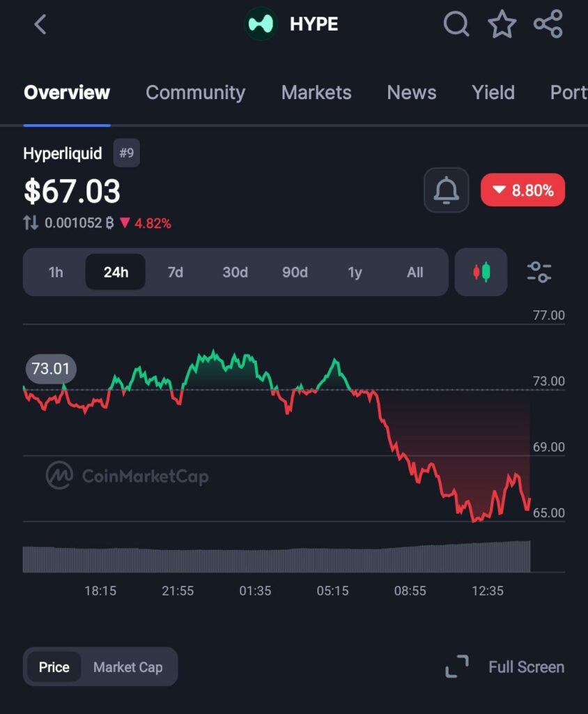Tap the 73.01 opening price label
The height and width of the screenshot is (714, 588).
tap(51, 368)
